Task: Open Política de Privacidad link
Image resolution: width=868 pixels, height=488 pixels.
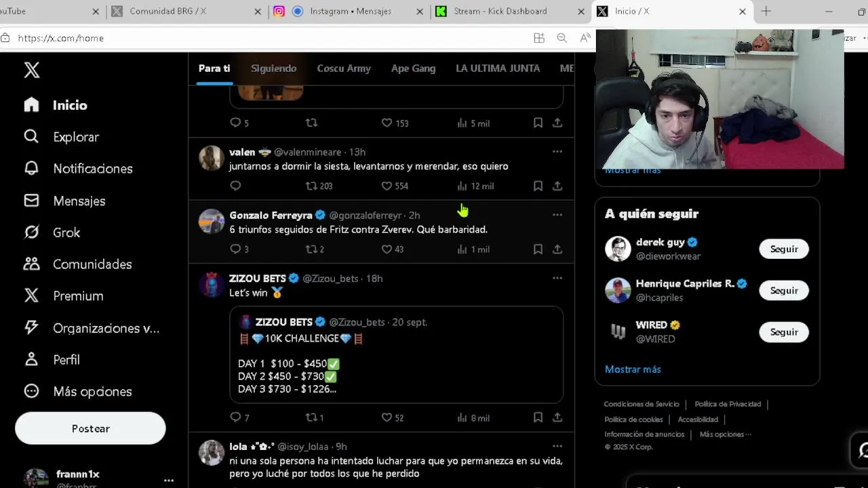Action: 728,404
